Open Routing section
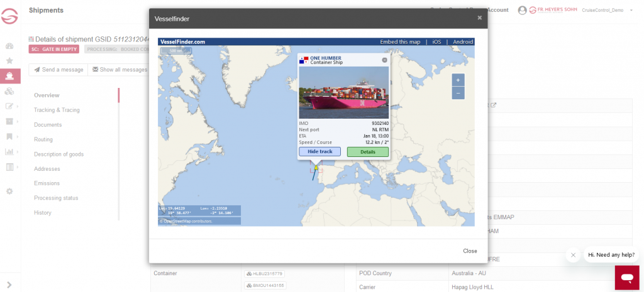The width and height of the screenshot is (644, 292). click(x=43, y=139)
